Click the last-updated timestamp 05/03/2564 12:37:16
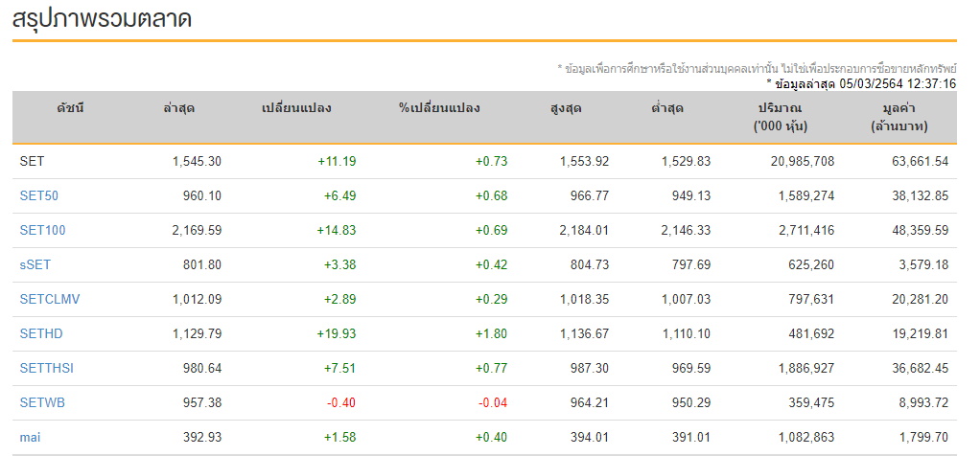This screenshot has height=456, width=980. click(x=898, y=83)
